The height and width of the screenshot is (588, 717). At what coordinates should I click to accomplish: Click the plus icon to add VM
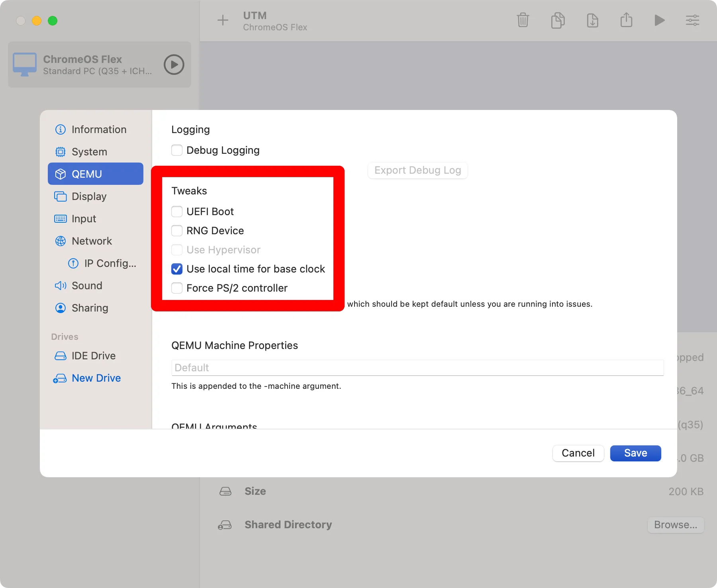pyautogui.click(x=223, y=20)
